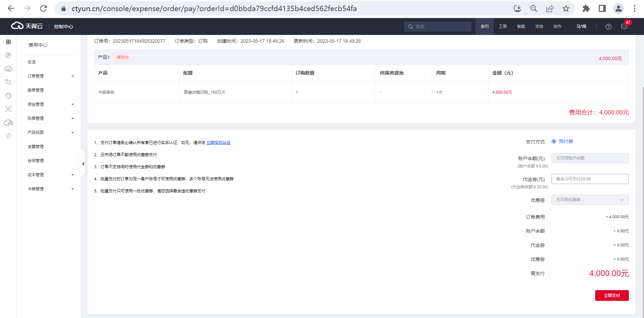644x318 pixels.
Task: Reload the page with the browser refresh button
Action: pos(43,8)
